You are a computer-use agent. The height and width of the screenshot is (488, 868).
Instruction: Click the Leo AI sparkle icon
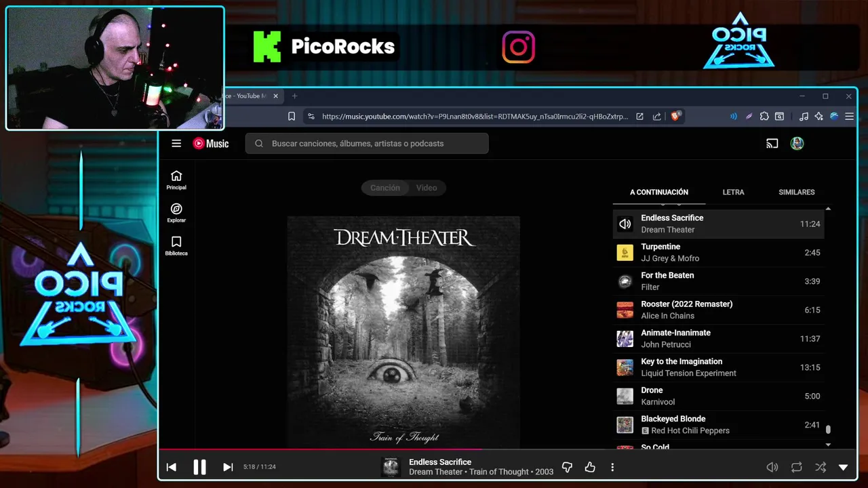click(819, 117)
